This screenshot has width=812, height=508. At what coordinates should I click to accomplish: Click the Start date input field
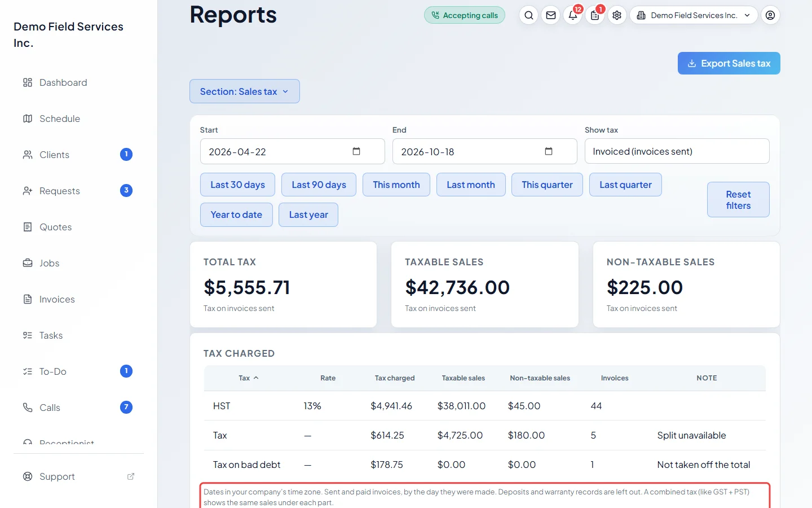coord(292,151)
